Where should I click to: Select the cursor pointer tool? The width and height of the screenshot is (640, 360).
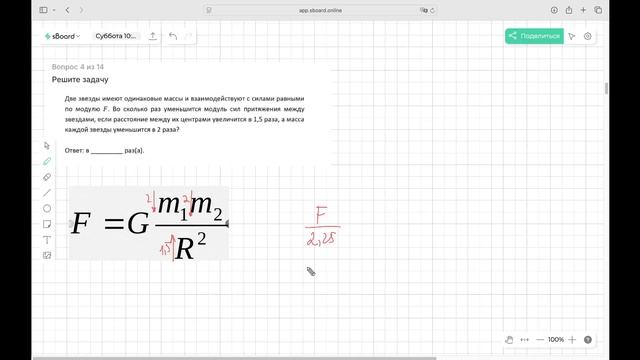point(47,146)
